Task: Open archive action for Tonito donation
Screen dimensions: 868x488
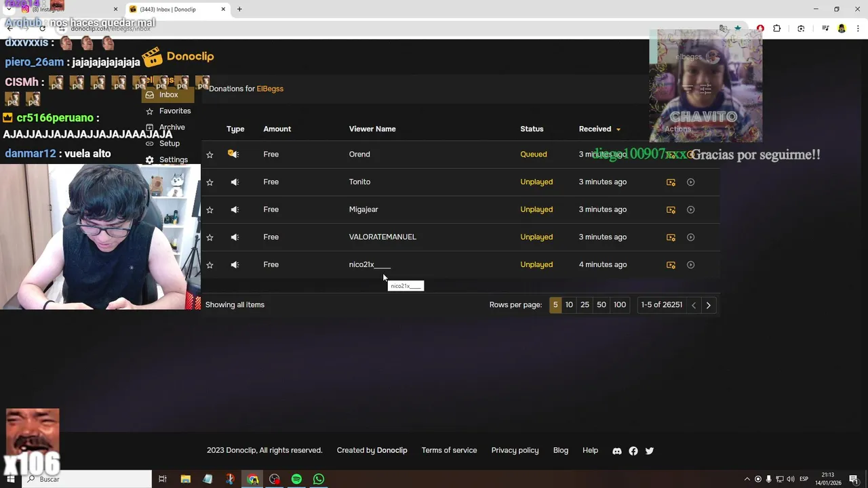Action: pyautogui.click(x=671, y=182)
